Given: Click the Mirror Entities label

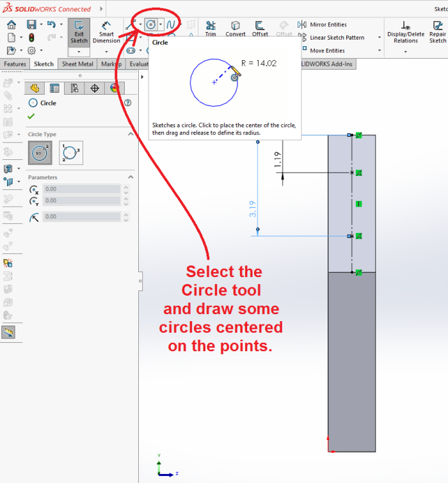Looking at the screenshot, I should point(328,25).
